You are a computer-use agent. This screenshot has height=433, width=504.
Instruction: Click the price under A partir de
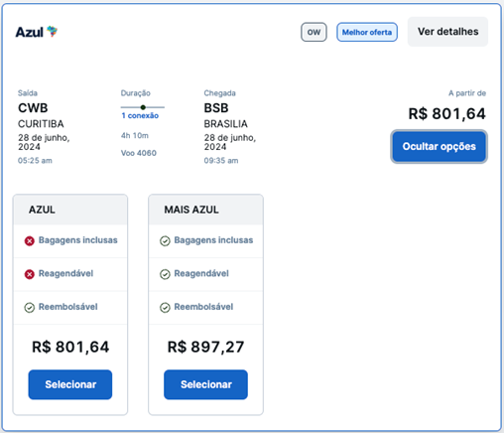click(x=446, y=114)
